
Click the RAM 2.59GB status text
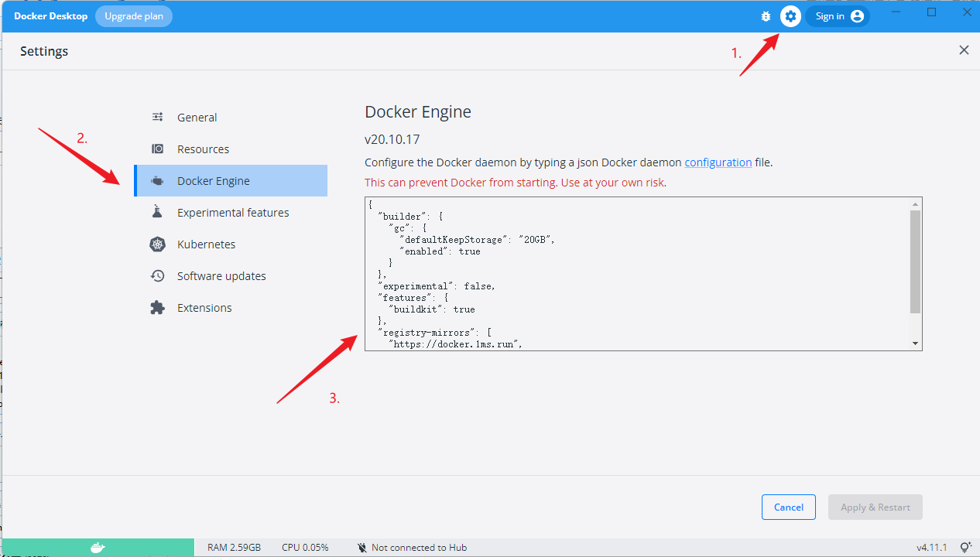[234, 548]
